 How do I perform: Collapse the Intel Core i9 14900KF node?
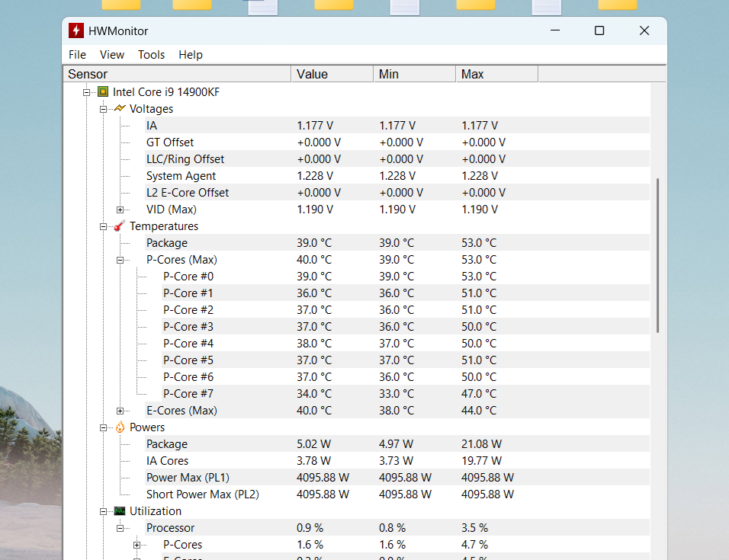[x=86, y=92]
